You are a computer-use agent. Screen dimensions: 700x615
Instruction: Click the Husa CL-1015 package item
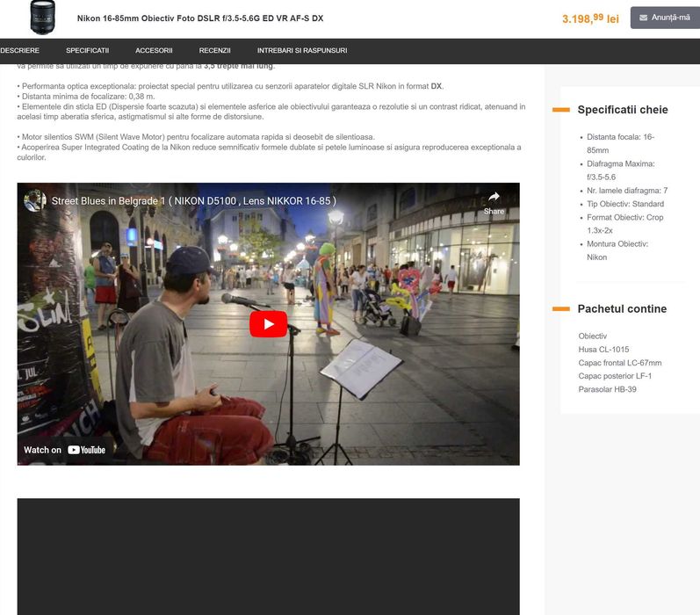coord(603,350)
